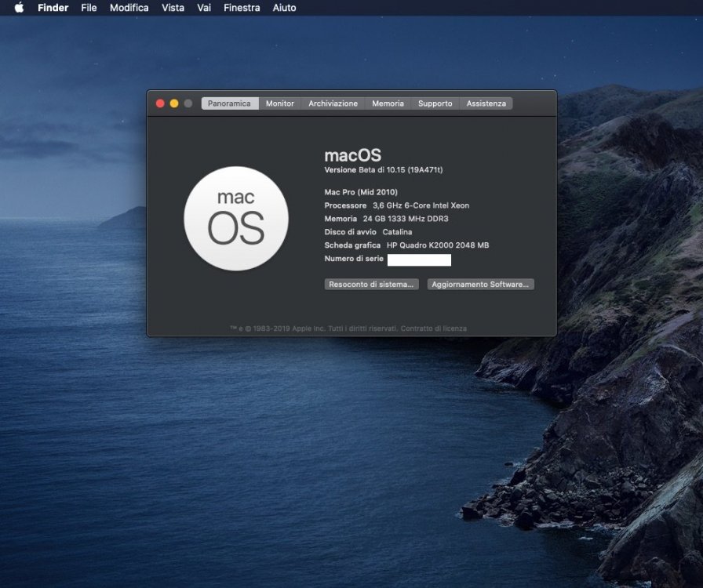Screen dimensions: 703x588
Task: Click the 'macOS' heading text
Action: 353,155
